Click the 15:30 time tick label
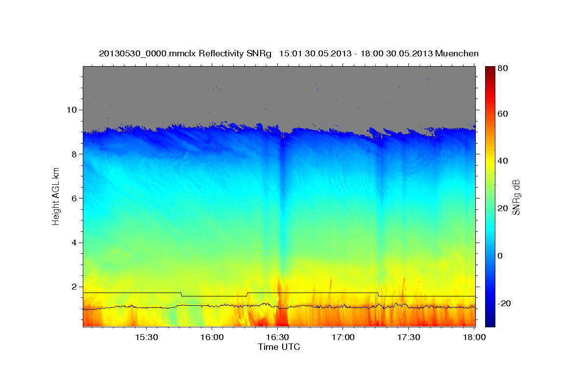The image size is (588, 392). (x=146, y=338)
